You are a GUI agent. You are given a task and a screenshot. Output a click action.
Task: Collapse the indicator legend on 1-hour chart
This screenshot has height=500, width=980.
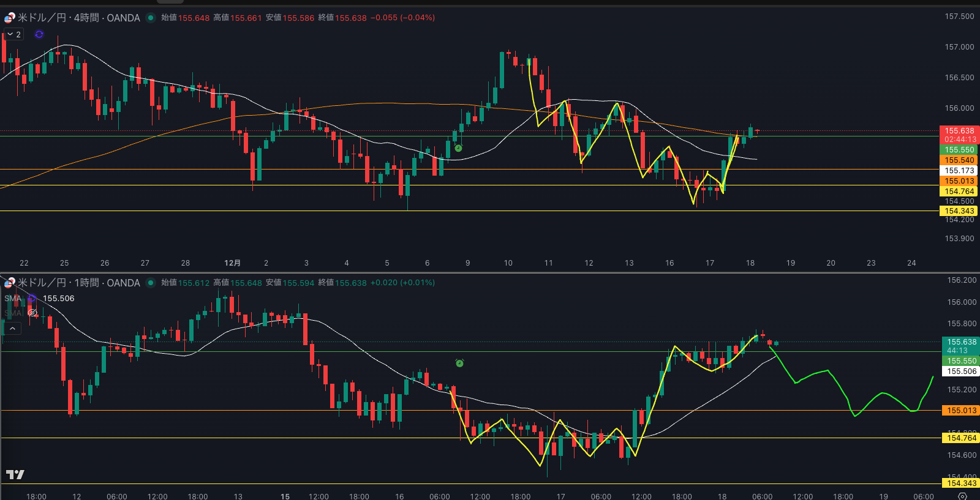[x=12, y=329]
